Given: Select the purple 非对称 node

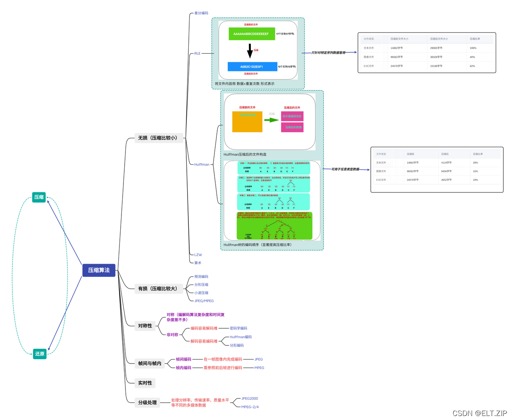Looking at the screenshot, I should (172, 335).
